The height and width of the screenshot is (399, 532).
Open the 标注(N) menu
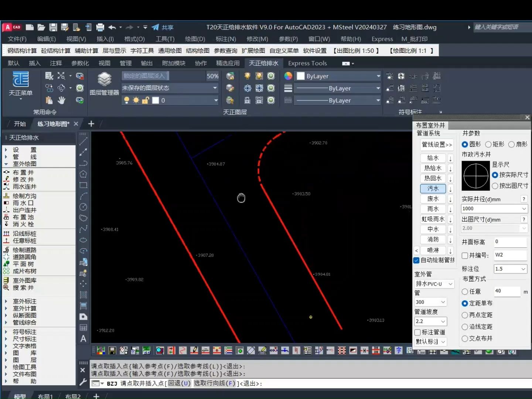pyautogui.click(x=226, y=39)
